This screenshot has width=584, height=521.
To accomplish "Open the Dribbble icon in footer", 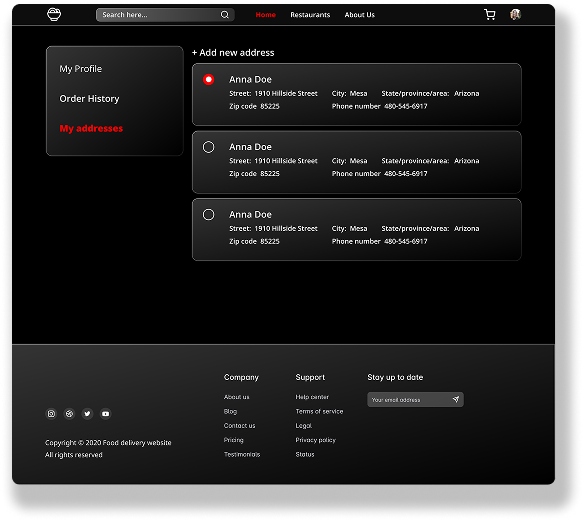I will [x=69, y=414].
